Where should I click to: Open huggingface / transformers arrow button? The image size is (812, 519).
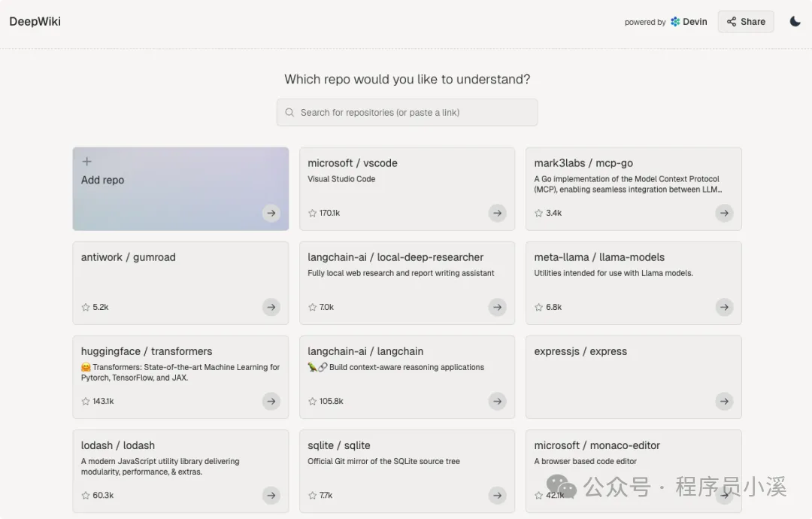pos(271,401)
